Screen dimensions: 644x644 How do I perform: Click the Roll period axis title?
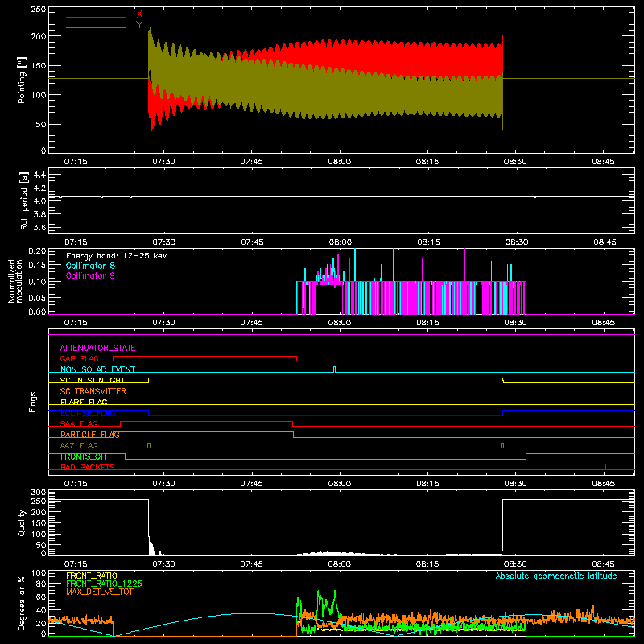(x=24, y=200)
